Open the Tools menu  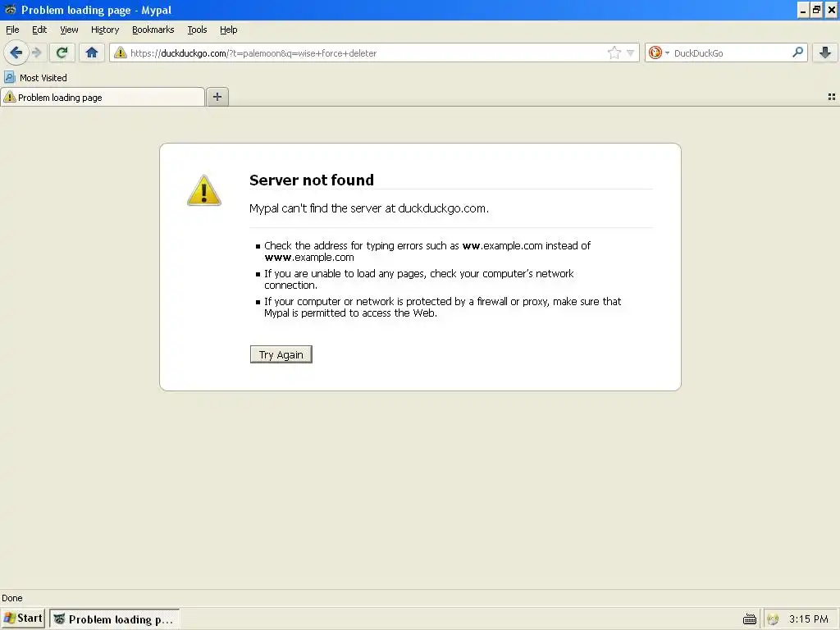tap(197, 30)
